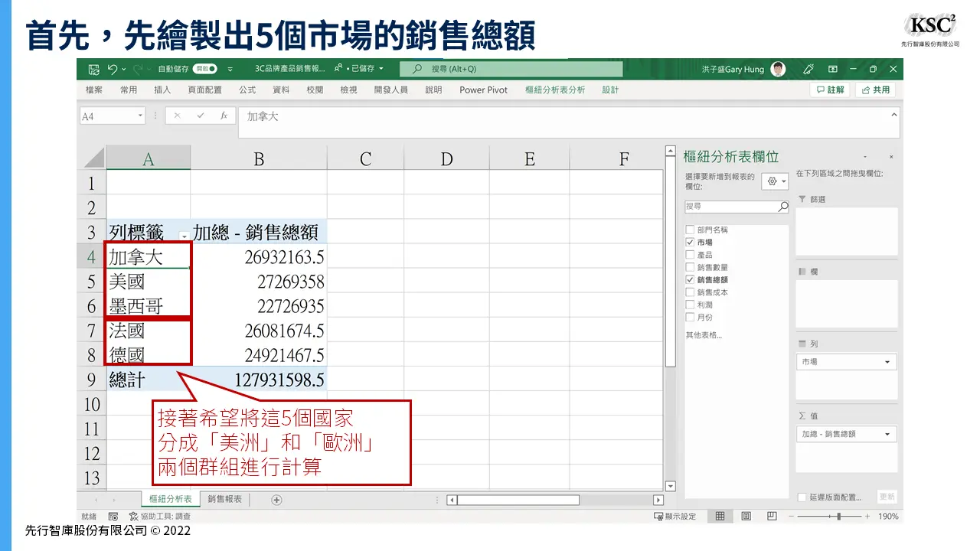Click the user account avatar picture
980x551 pixels.
pyautogui.click(x=778, y=69)
